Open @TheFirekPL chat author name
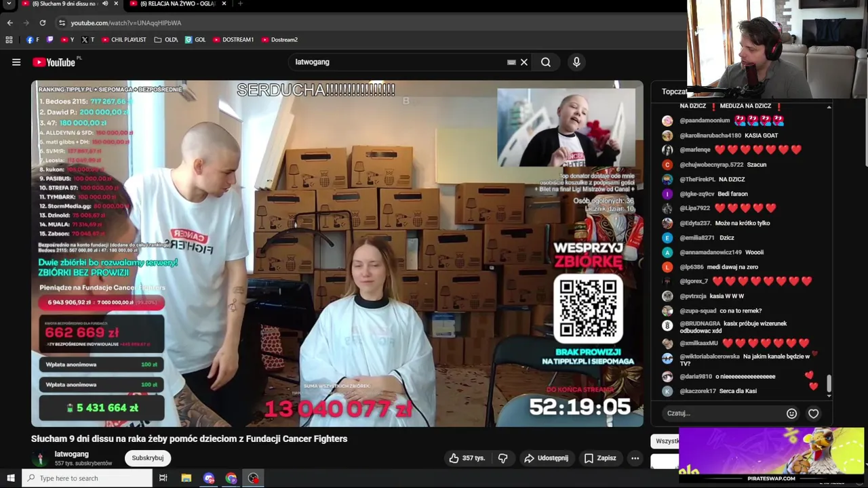The height and width of the screenshot is (488, 868). tap(697, 180)
